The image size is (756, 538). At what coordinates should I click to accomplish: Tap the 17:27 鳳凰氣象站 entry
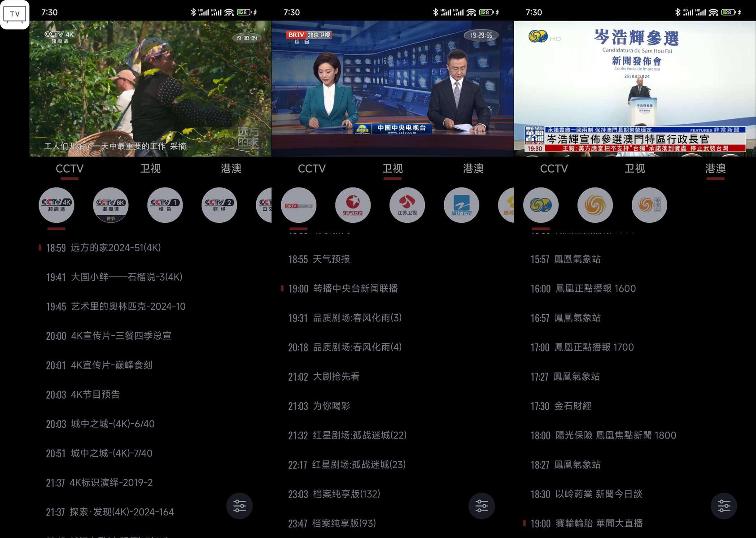(x=565, y=377)
